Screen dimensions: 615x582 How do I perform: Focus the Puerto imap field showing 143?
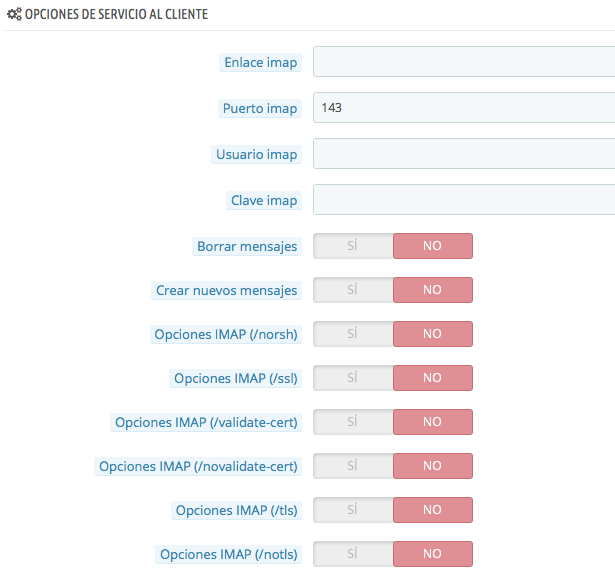pos(464,107)
